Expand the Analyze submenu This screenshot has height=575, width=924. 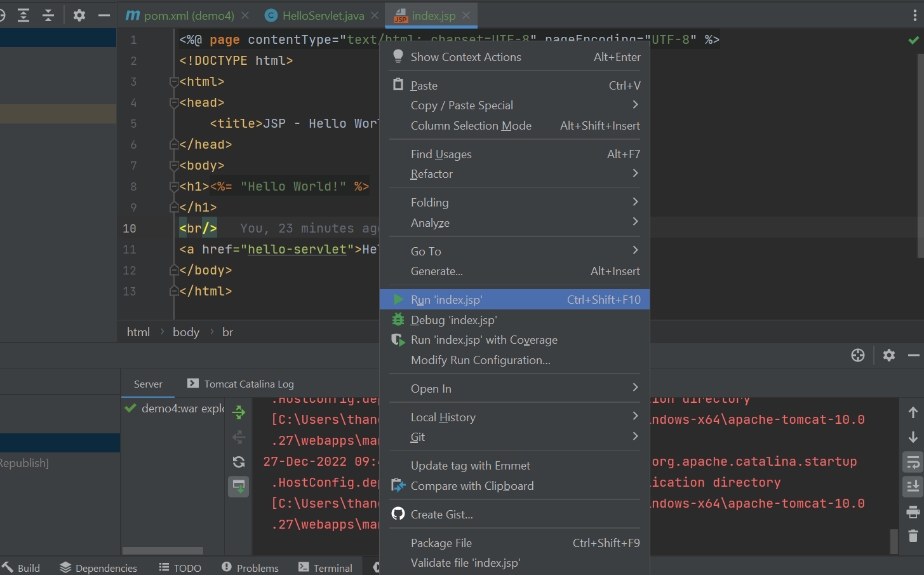514,222
